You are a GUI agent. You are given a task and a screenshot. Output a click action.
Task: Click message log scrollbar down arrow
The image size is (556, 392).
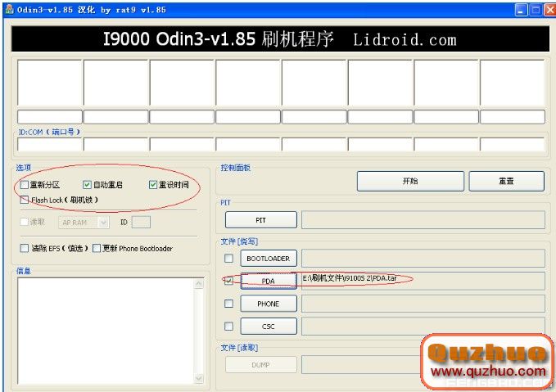[x=199, y=379]
